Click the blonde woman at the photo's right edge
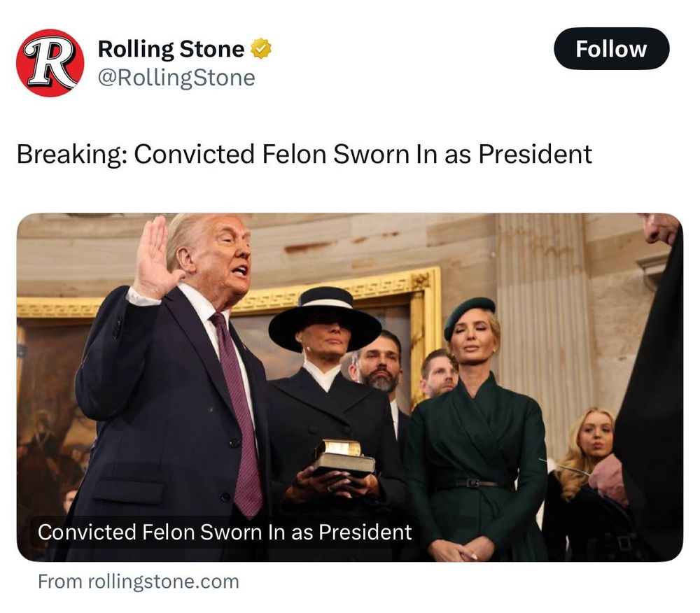 (589, 482)
